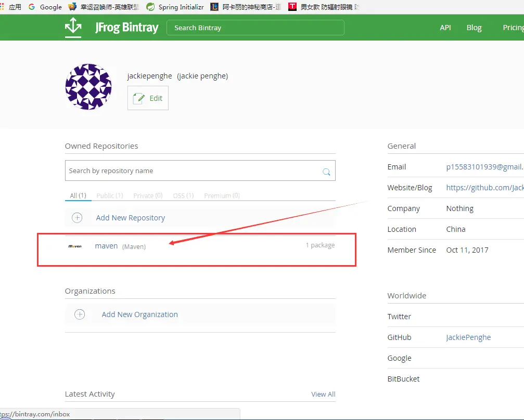Open the Pricing link in header
Image resolution: width=524 pixels, height=420 pixels.
[513, 28]
